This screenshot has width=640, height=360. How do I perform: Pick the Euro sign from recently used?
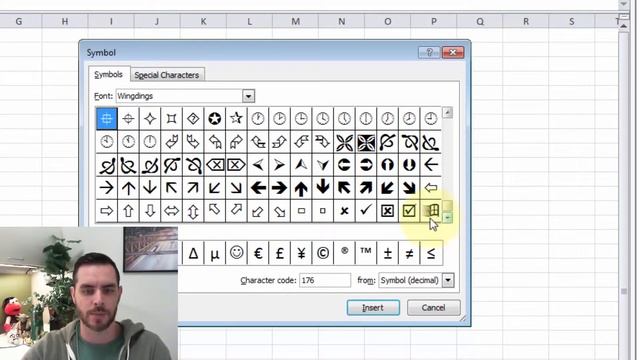(258, 253)
